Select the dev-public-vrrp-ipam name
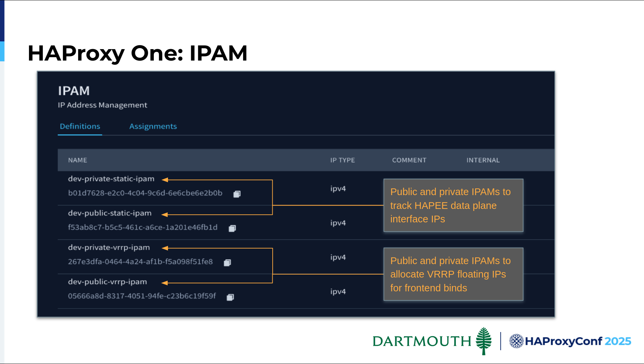Screen dimensions: 644x364 pos(107,282)
